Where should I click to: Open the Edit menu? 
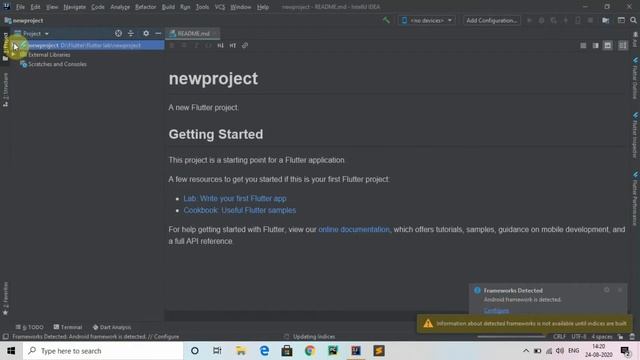[x=36, y=7]
